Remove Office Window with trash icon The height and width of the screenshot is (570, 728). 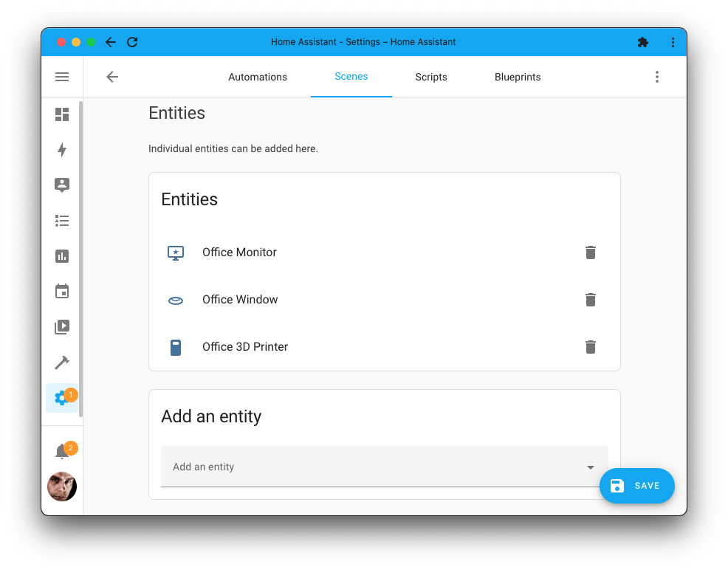590,300
